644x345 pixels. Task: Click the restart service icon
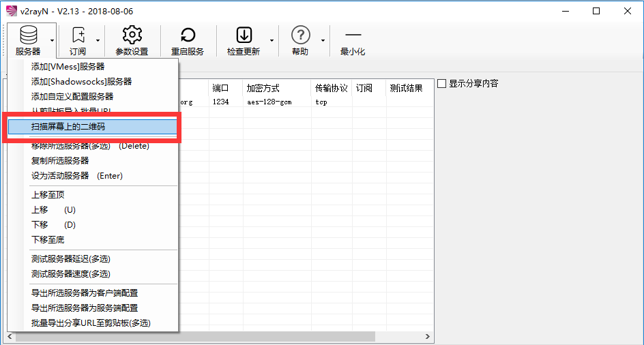coord(187,35)
